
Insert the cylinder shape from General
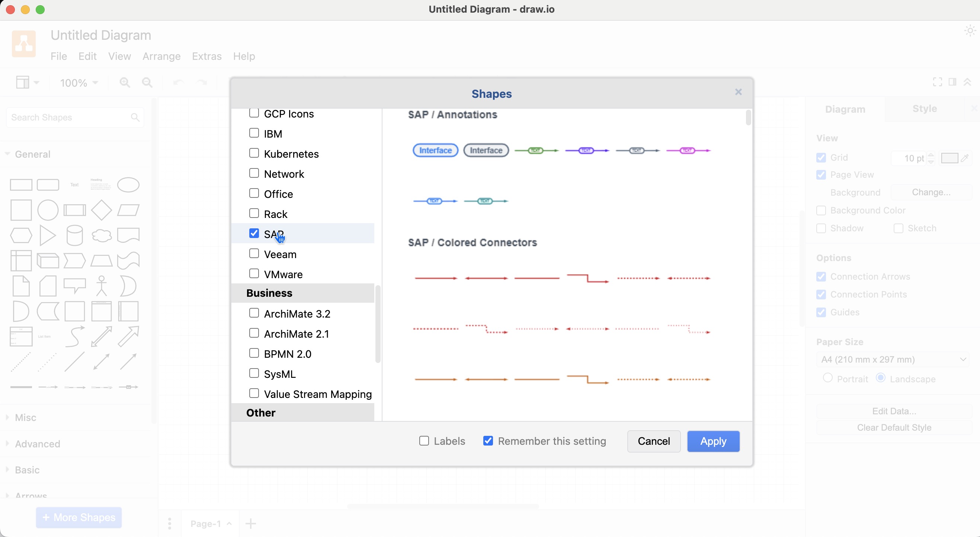(x=74, y=235)
